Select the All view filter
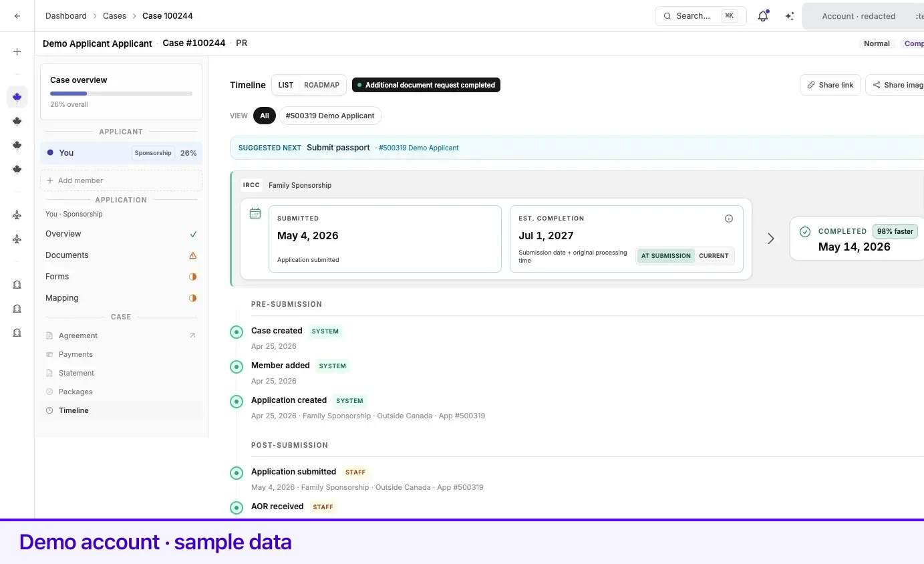Viewport: 924px width, 564px height. 265,116
